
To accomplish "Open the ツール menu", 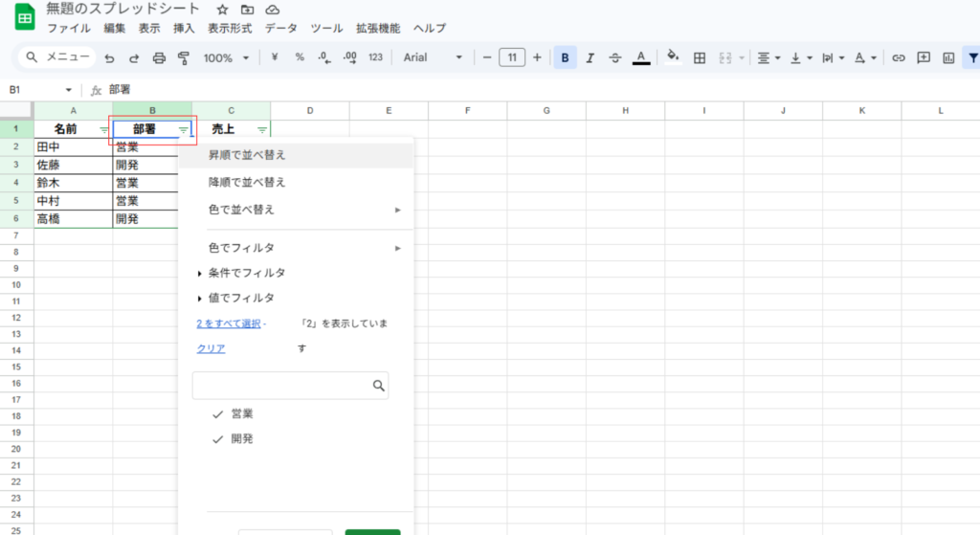I will (326, 28).
